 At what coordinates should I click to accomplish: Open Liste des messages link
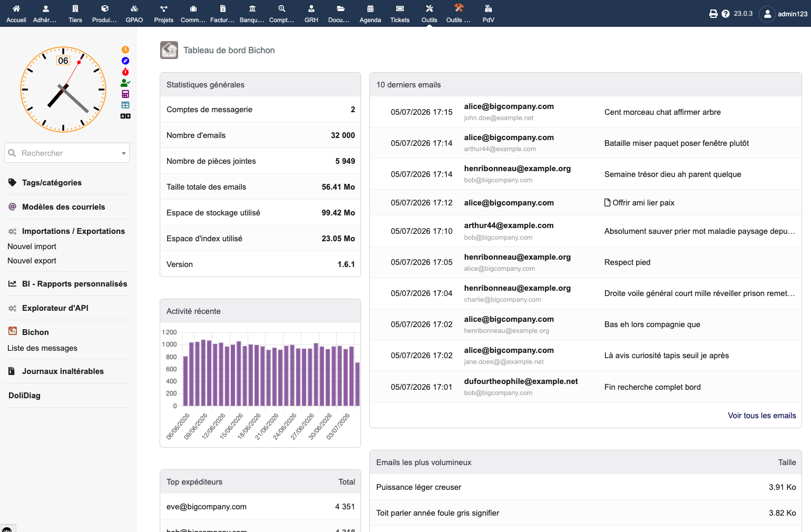[42, 348]
